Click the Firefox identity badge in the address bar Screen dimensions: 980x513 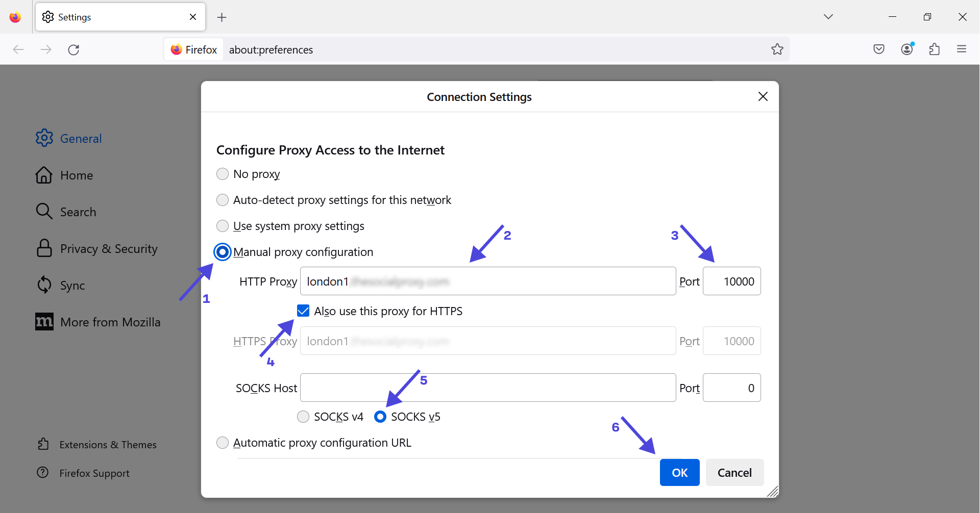(194, 49)
